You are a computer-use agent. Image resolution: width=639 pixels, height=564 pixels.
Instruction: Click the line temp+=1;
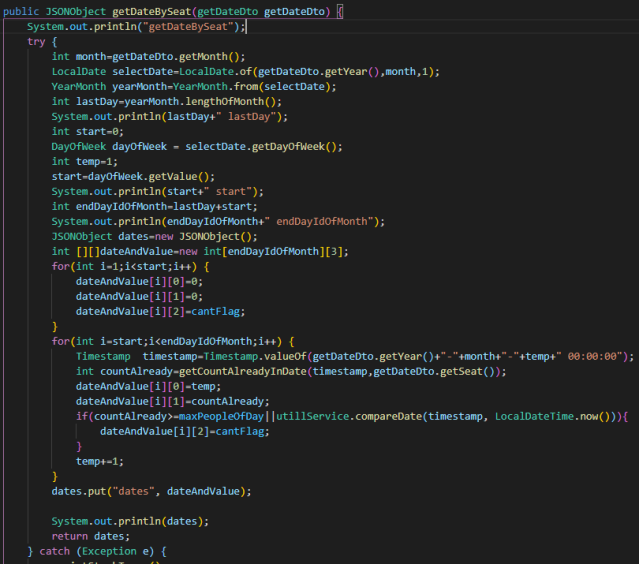click(x=99, y=462)
